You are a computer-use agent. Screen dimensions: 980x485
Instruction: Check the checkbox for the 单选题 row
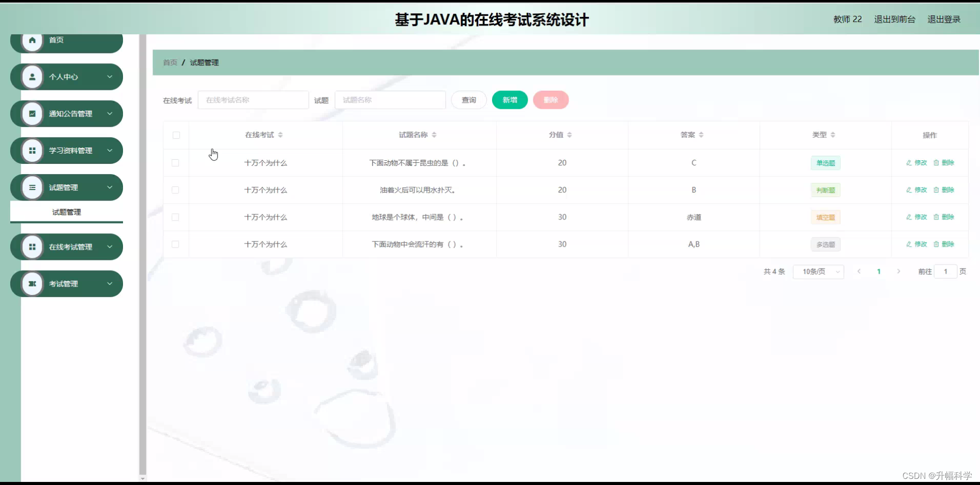coord(176,163)
